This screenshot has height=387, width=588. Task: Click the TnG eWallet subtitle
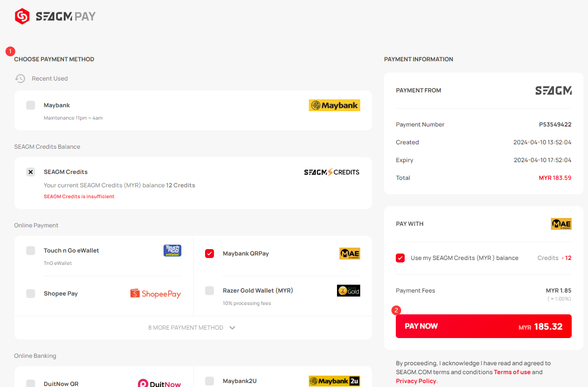pyautogui.click(x=58, y=263)
